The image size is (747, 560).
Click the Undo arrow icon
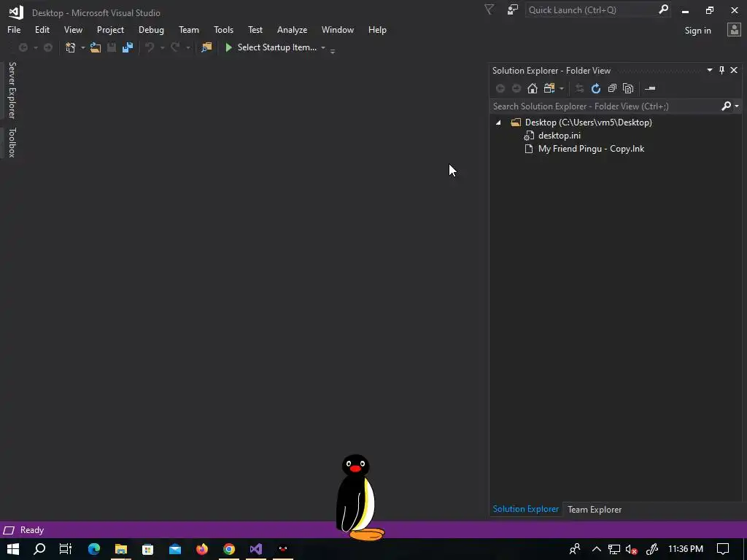point(150,47)
